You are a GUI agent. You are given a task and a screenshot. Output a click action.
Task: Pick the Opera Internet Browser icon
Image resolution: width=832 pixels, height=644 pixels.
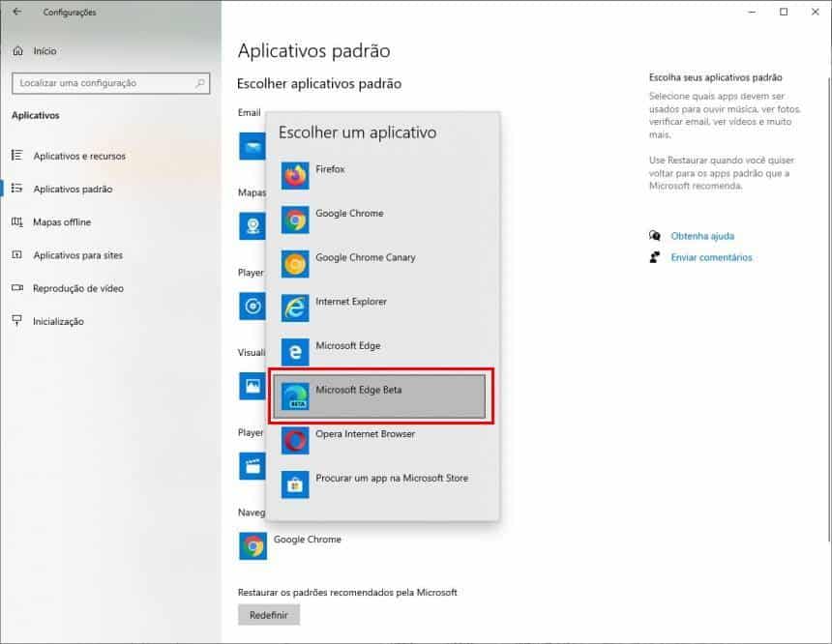click(295, 440)
